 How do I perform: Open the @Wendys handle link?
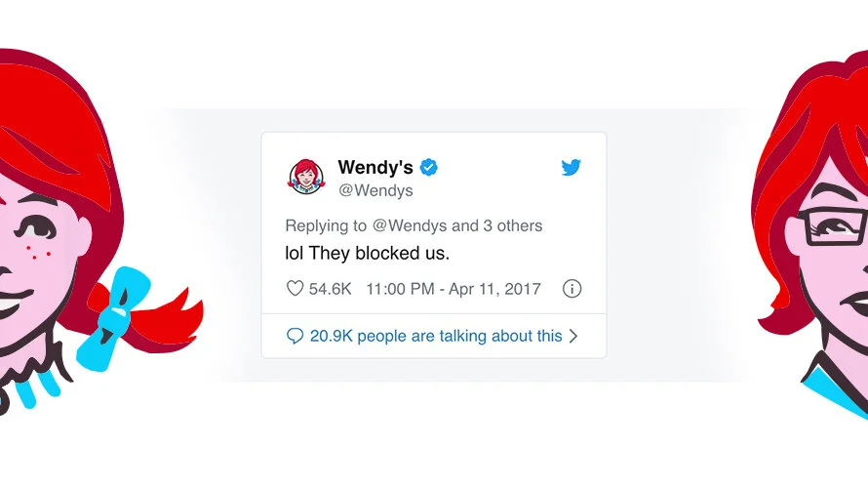[375, 190]
